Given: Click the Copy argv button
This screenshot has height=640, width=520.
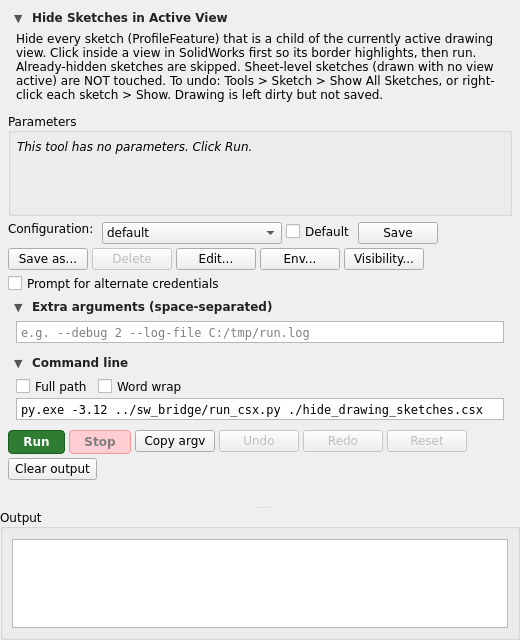Looking at the screenshot, I should click(175, 441).
